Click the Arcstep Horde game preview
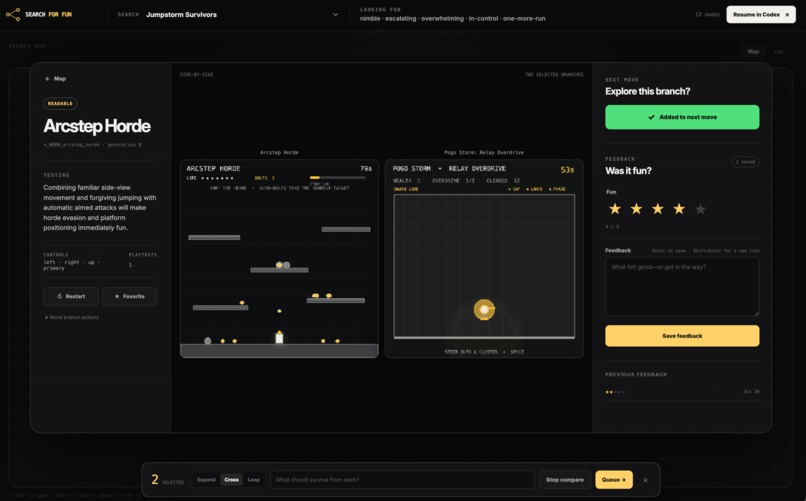806x501 pixels. pos(279,258)
